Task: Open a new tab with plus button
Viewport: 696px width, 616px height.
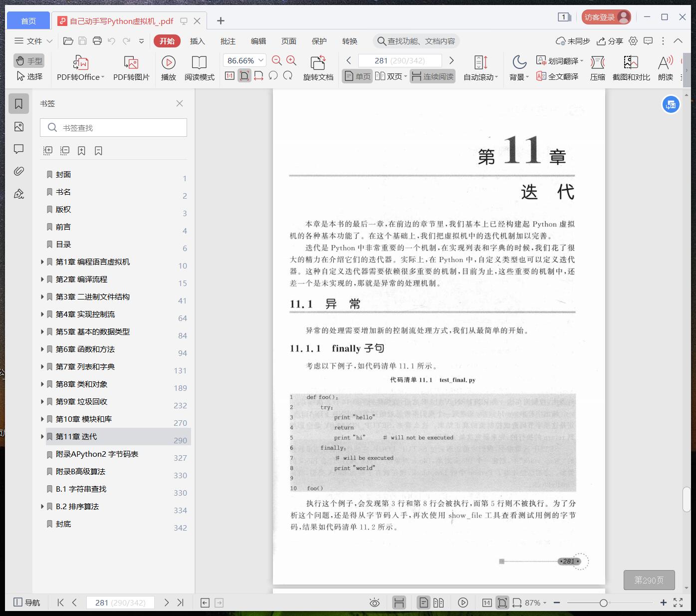Action: [221, 20]
